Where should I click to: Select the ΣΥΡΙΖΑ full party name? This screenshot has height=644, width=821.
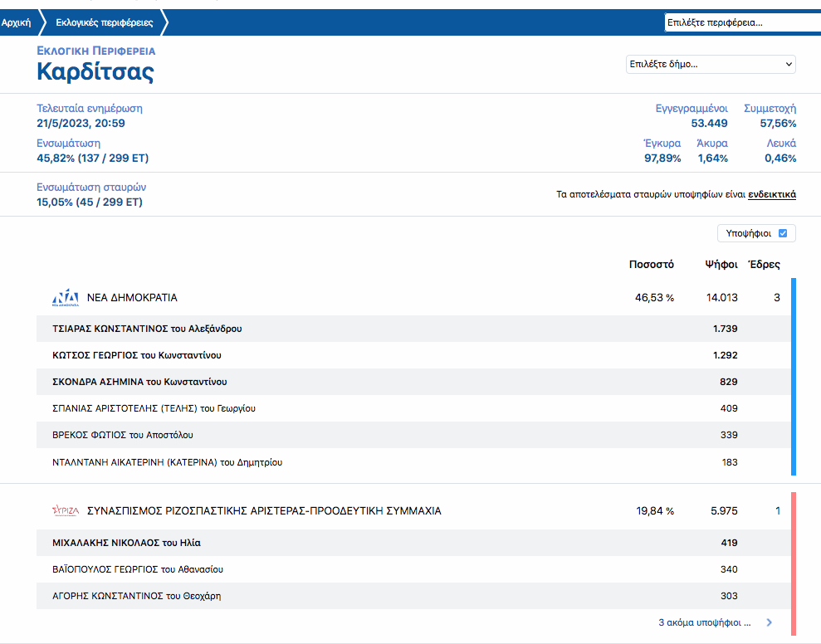coord(264,511)
